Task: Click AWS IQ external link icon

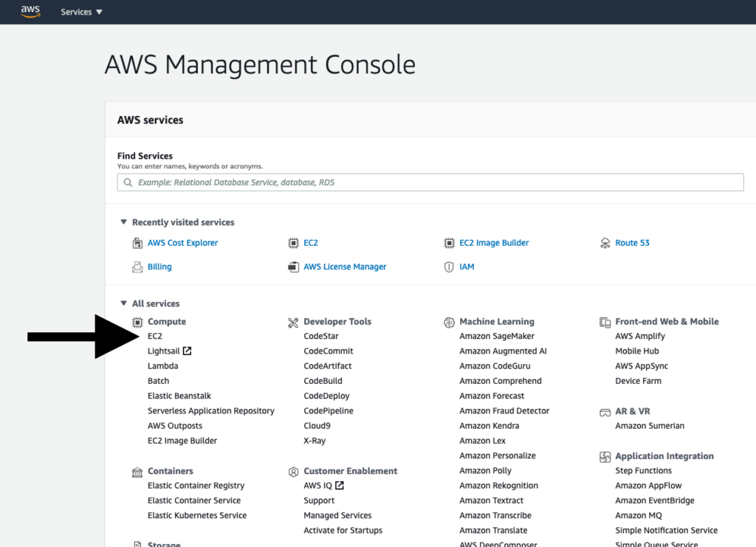Action: [x=340, y=485]
